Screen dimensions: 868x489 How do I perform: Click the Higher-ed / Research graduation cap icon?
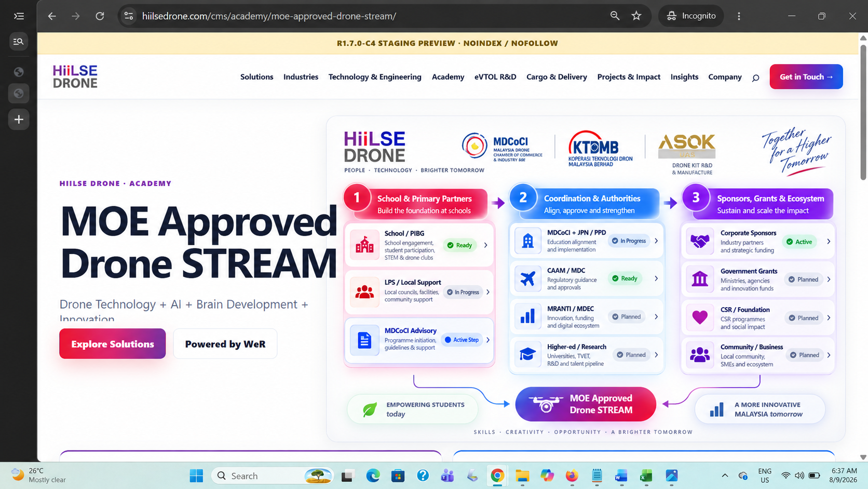(x=527, y=354)
